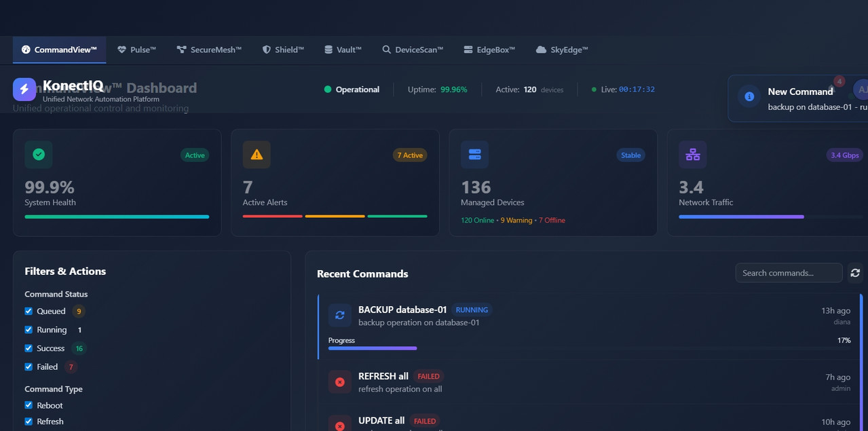
Task: Click the BACKUP database-01 progress bar
Action: point(589,348)
